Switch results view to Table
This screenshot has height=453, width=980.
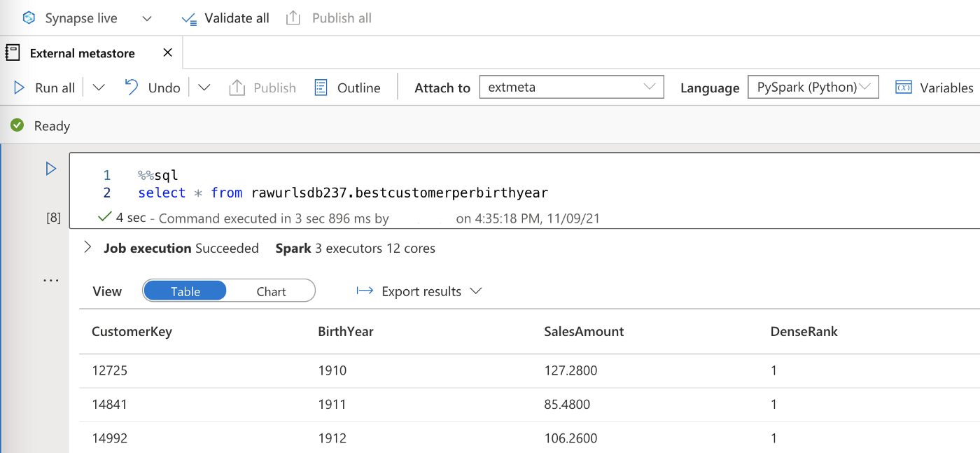(x=185, y=291)
